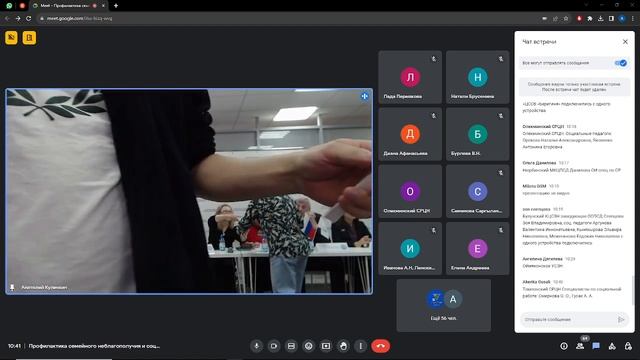Select participant tile with letter Д
This screenshot has width=640, height=360.
click(x=410, y=134)
